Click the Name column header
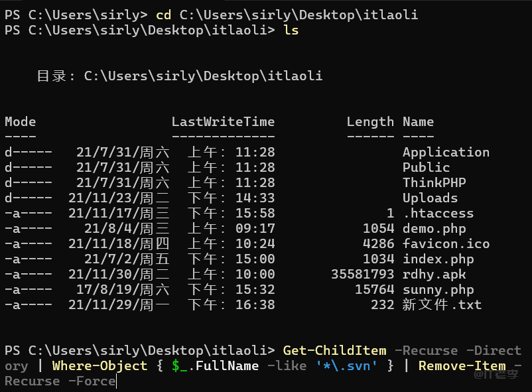This screenshot has height=392, width=532. point(418,122)
